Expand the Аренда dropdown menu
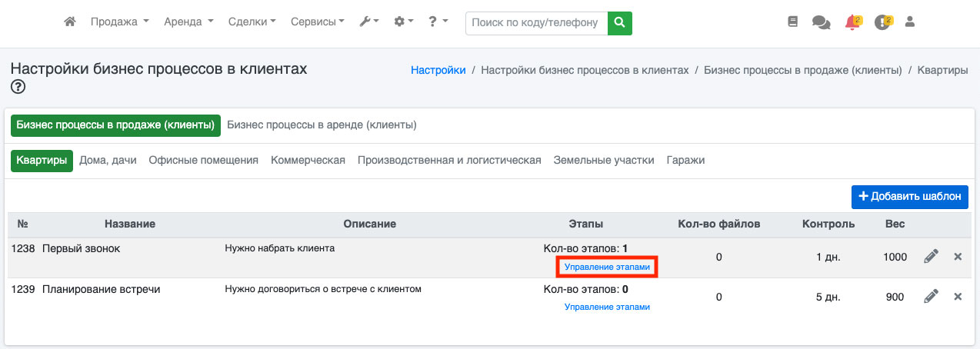The width and height of the screenshot is (980, 349). [188, 22]
